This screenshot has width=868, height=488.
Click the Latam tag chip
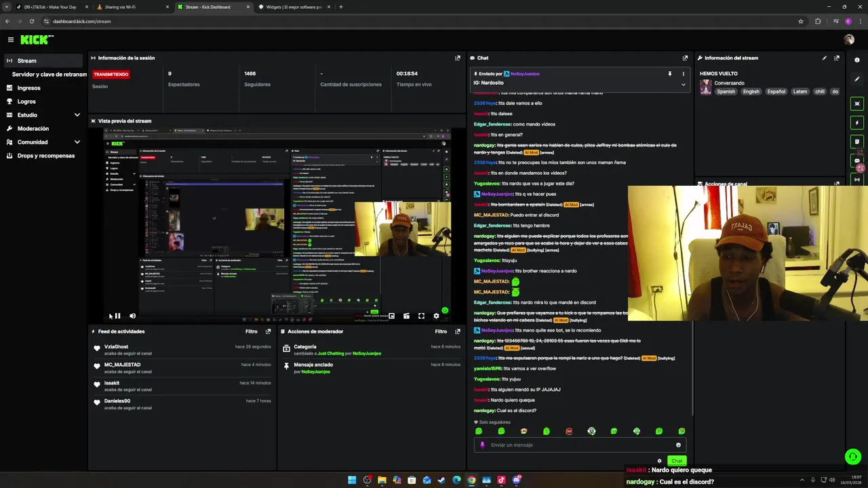[800, 91]
